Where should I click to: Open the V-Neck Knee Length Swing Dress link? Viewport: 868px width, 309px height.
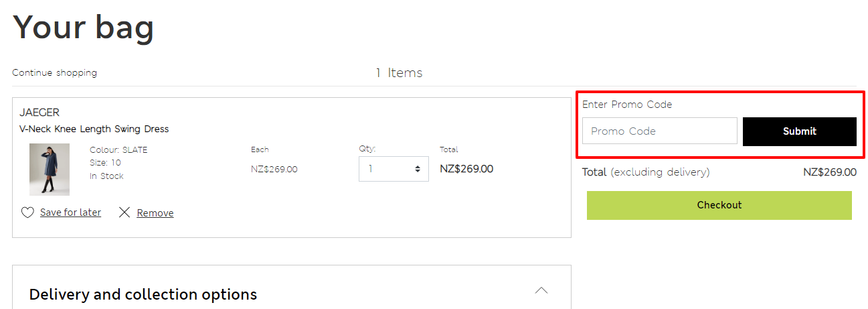[x=94, y=129]
